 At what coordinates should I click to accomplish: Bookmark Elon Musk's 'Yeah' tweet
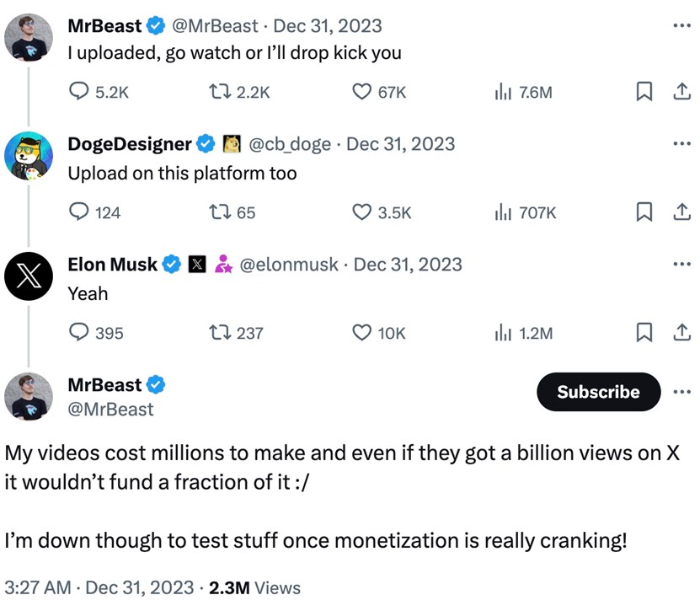(644, 333)
